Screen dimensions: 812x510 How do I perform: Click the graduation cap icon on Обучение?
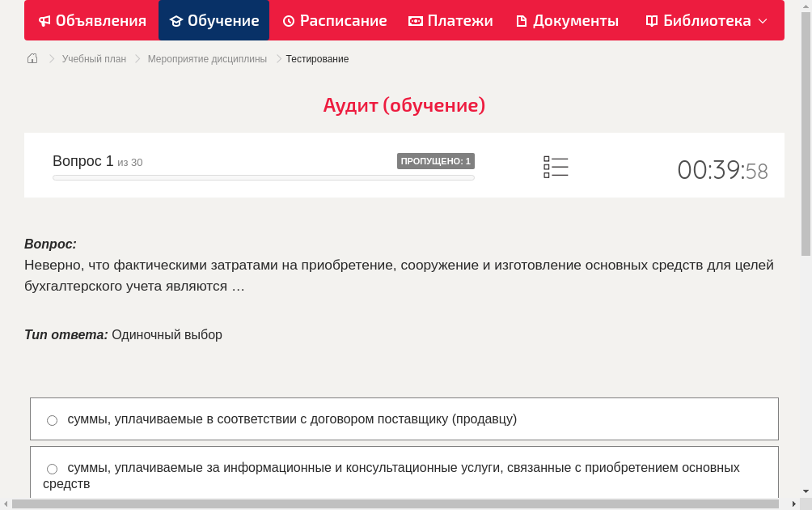point(178,20)
